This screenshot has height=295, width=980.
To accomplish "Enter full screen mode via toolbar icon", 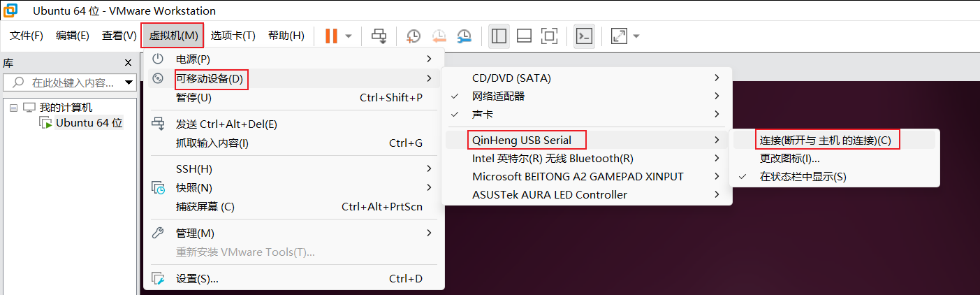I will coord(549,36).
